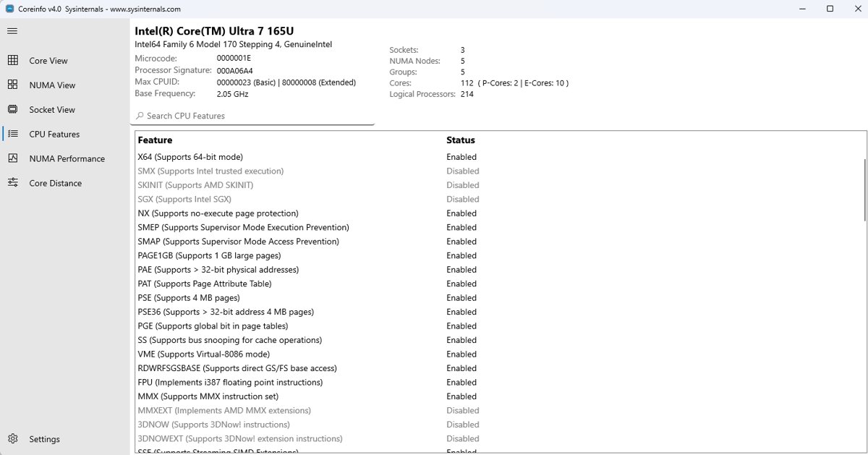868x455 pixels.
Task: Click the Coreinfo app icon in title bar
Action: pyautogui.click(x=10, y=9)
